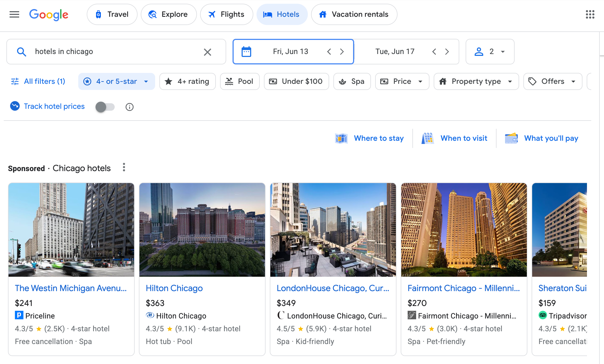Advance check-in date to next day
The image size is (604, 364).
click(x=342, y=52)
